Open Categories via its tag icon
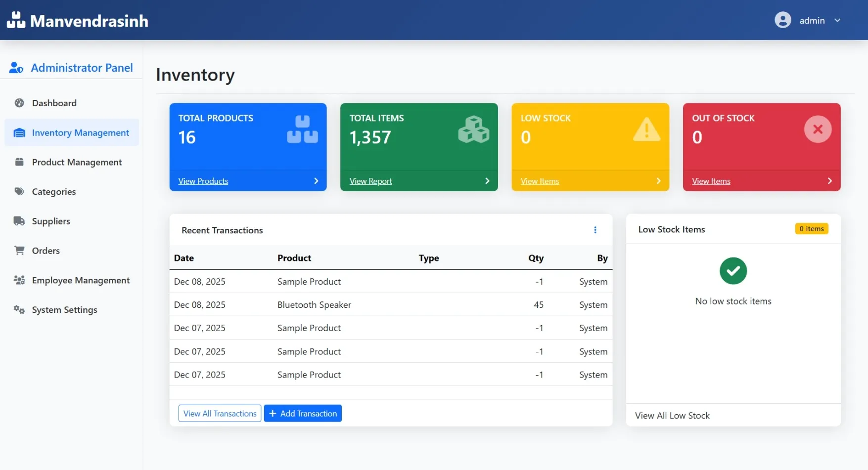 tap(19, 192)
